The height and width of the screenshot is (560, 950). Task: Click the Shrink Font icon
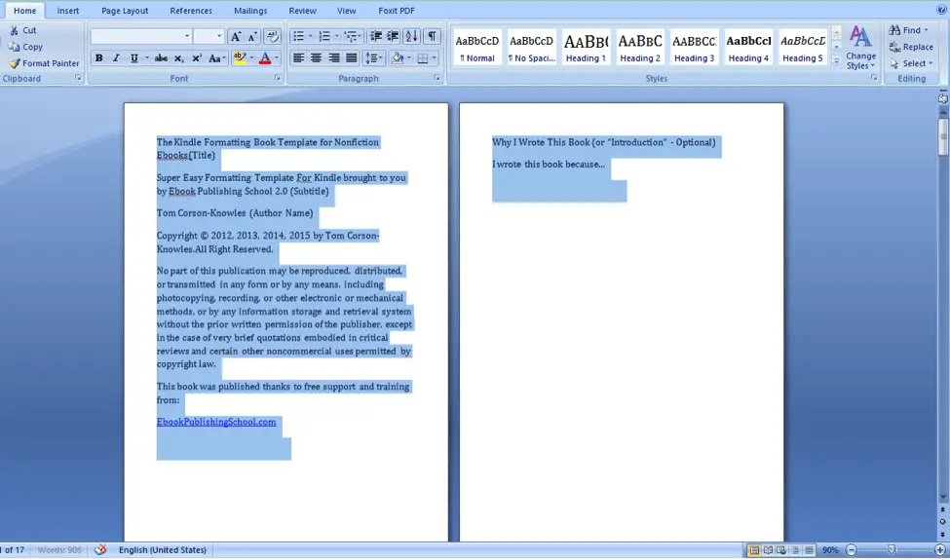(x=252, y=36)
